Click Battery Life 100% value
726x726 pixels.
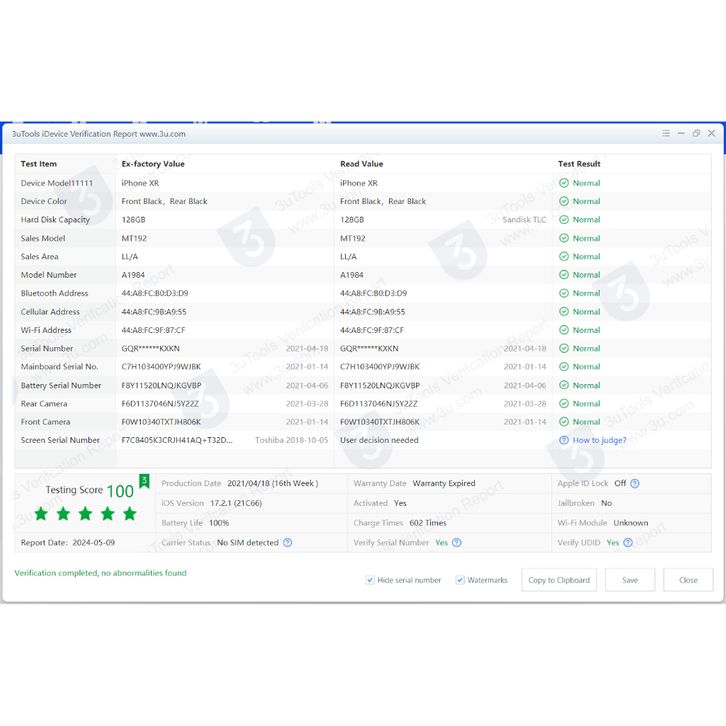pos(219,523)
